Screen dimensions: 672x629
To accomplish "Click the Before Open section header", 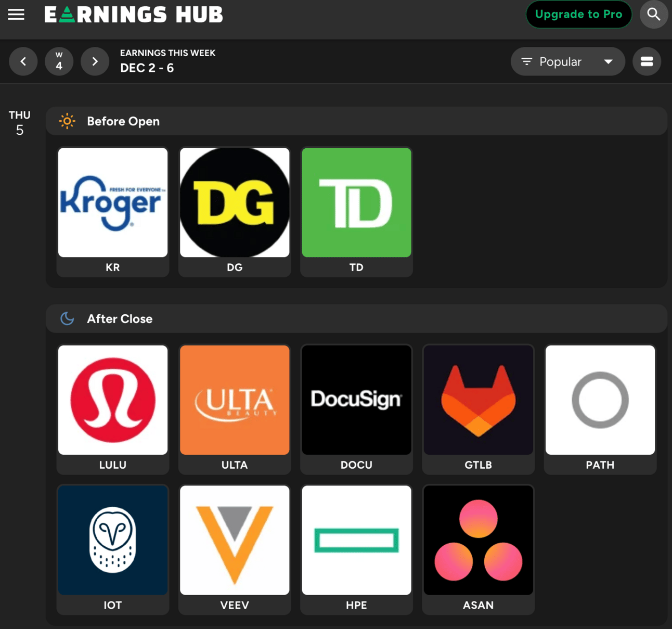I will (356, 121).
